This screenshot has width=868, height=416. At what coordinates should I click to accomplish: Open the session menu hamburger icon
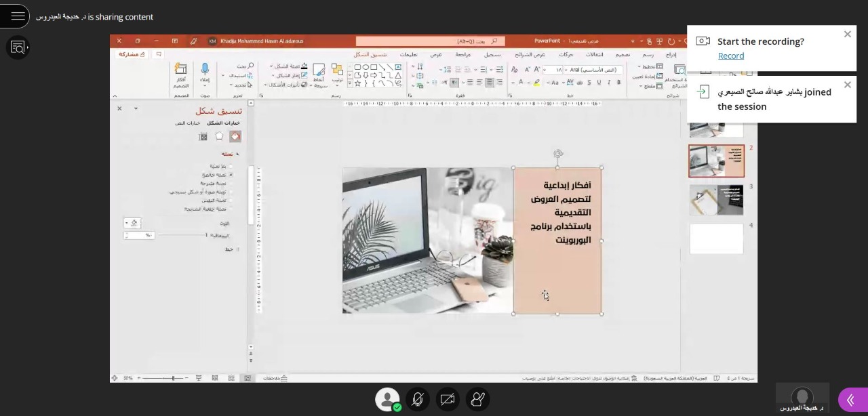(18, 16)
